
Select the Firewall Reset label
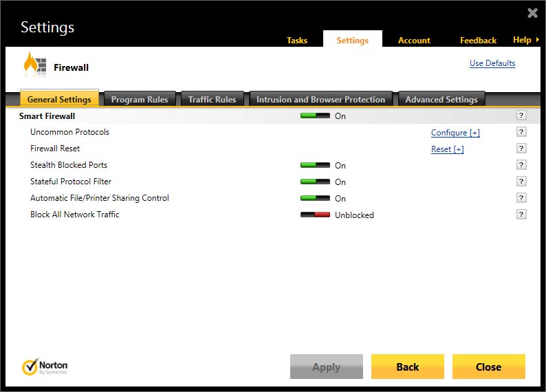pos(55,149)
